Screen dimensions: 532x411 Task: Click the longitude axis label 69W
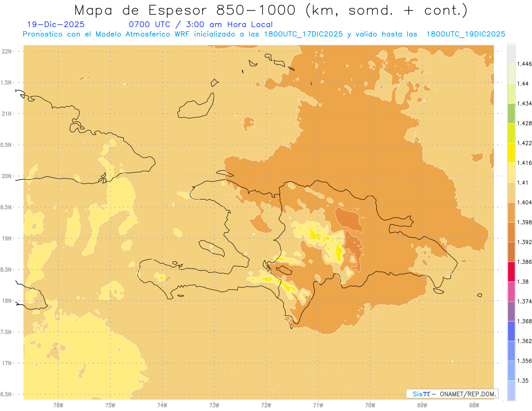422,405
